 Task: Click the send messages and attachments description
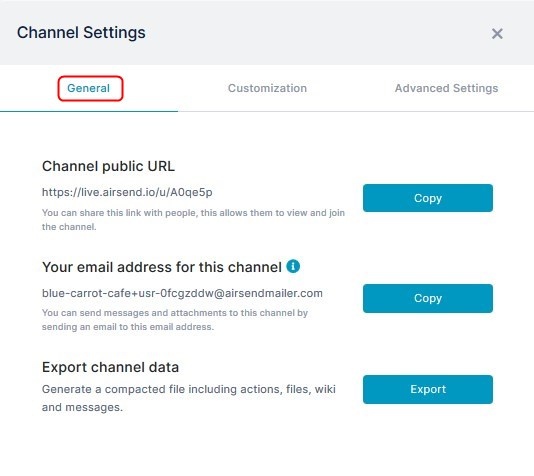tap(175, 320)
